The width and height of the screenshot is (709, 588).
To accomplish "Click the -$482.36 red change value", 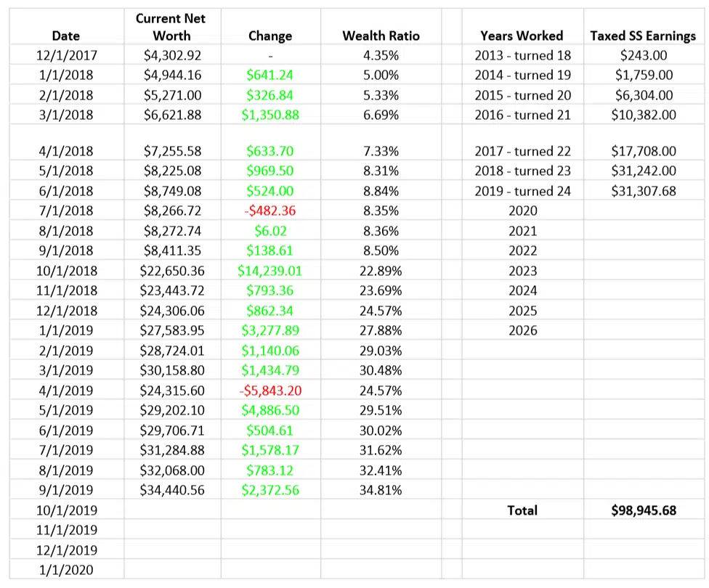I will point(270,211).
